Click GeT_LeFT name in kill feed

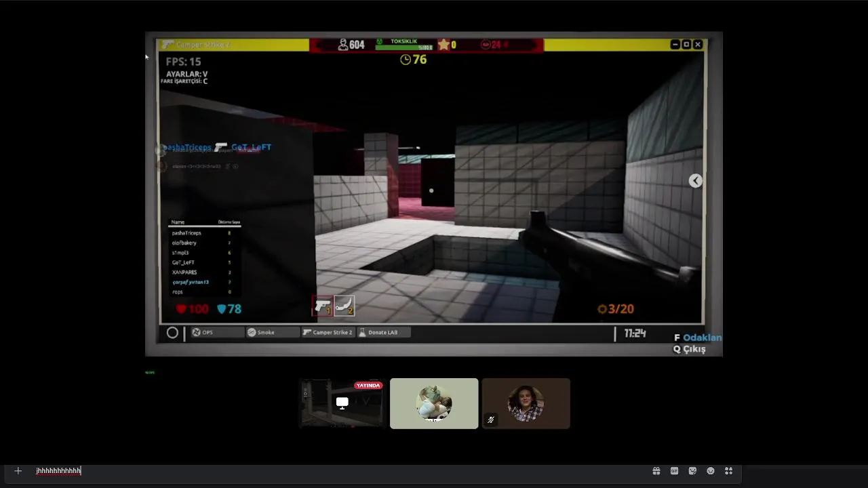pyautogui.click(x=251, y=147)
